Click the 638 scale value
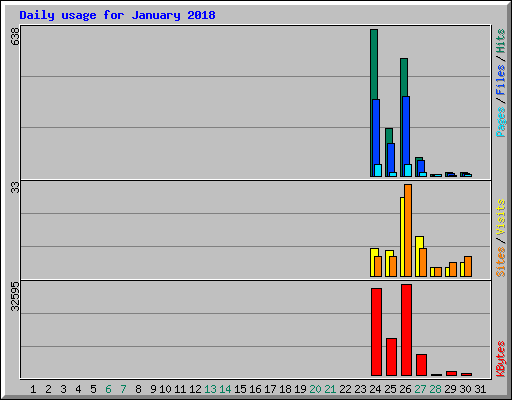512x400 pixels. click(15, 37)
